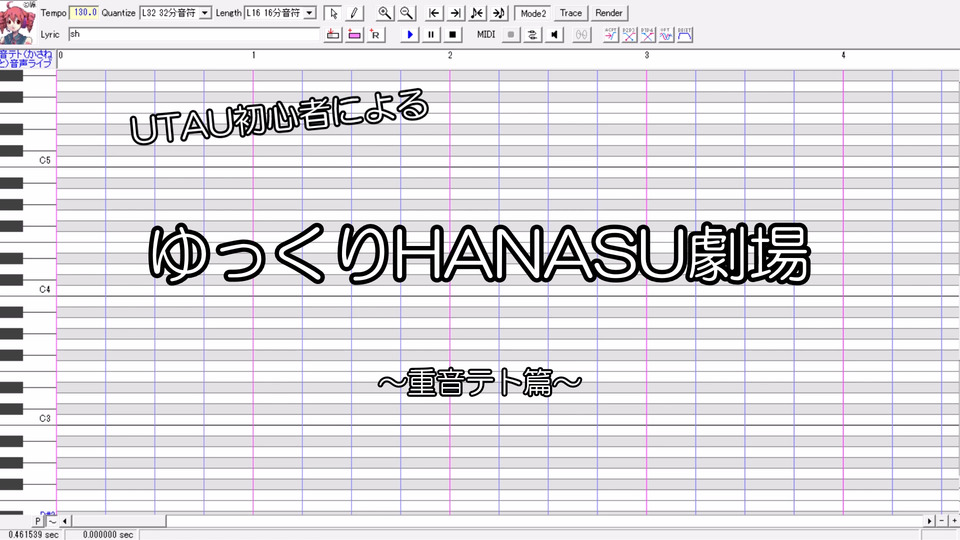Click the arrow-into-notes icon
Viewport: 960px width, 540px height.
tap(499, 13)
